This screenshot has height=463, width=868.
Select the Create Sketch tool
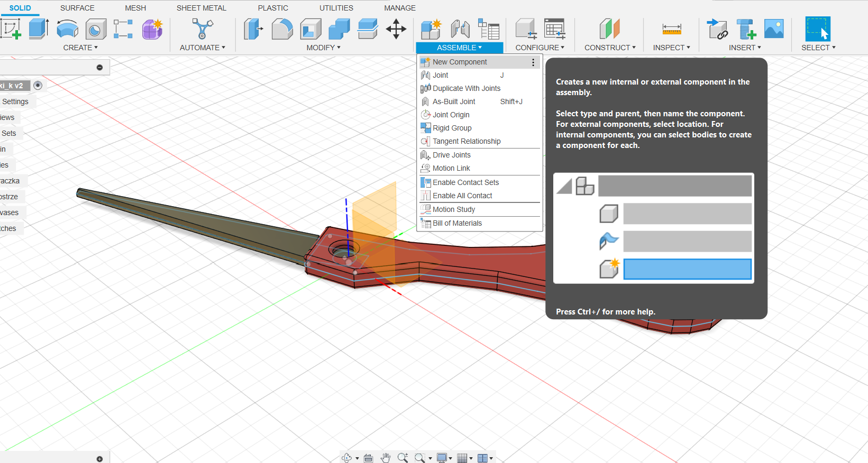click(11, 29)
